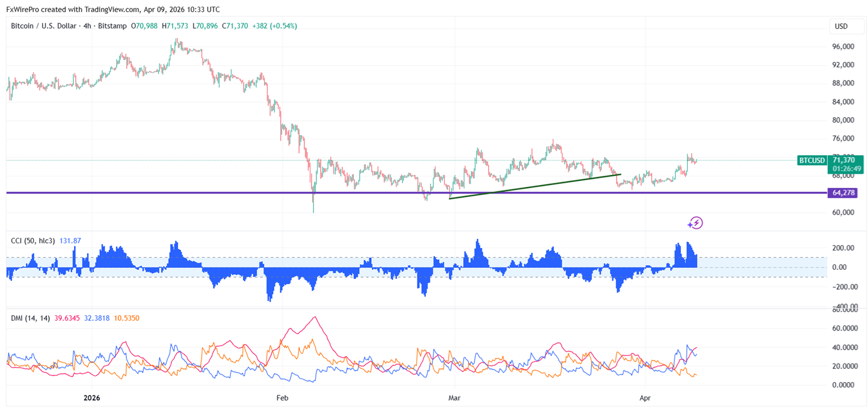Click the orange DMI value 10.5350
The width and height of the screenshot is (868, 408).
point(126,318)
